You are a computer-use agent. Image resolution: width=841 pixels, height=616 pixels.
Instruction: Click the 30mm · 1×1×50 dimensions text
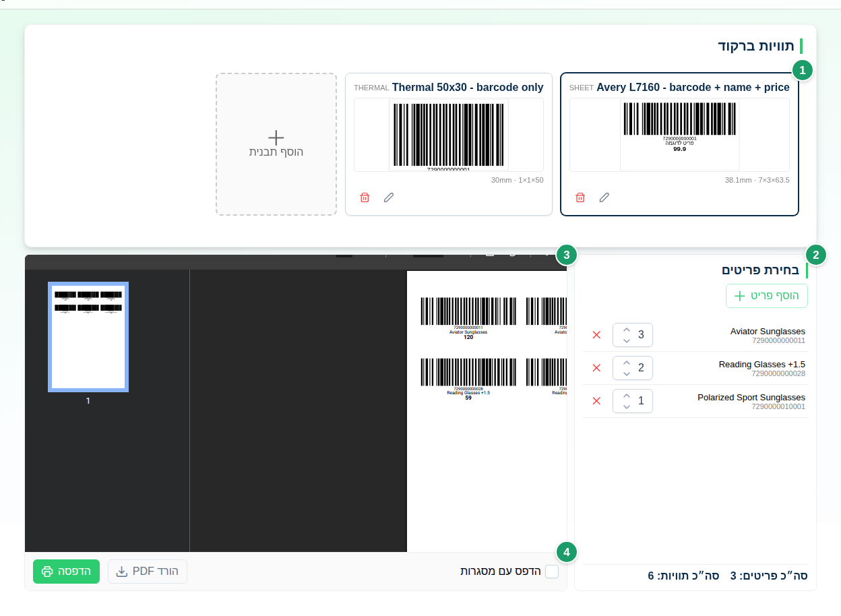click(517, 180)
